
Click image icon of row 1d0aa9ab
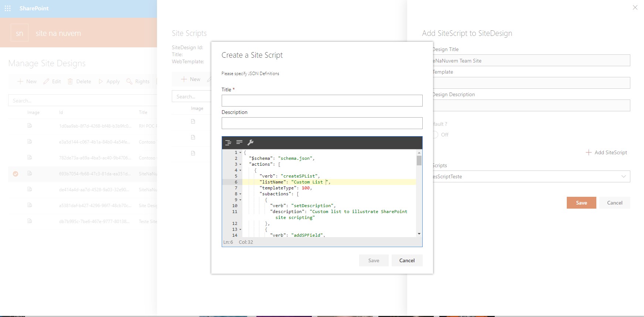point(30,126)
